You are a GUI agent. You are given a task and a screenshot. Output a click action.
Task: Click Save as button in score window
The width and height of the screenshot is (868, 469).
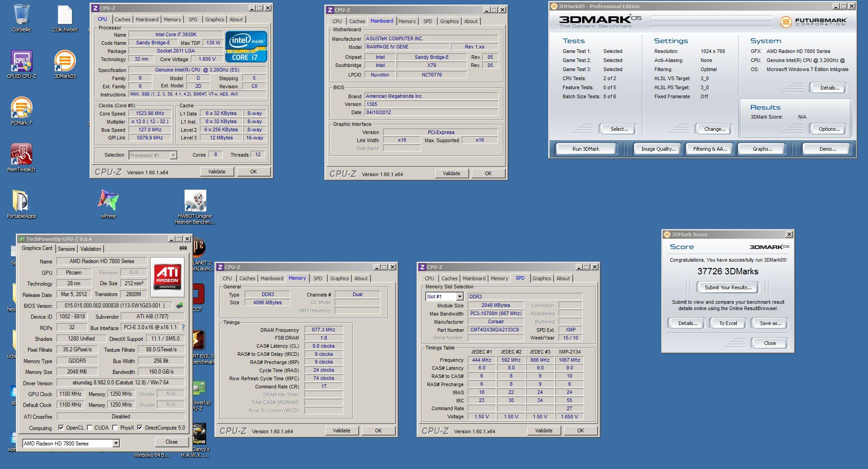(x=770, y=323)
